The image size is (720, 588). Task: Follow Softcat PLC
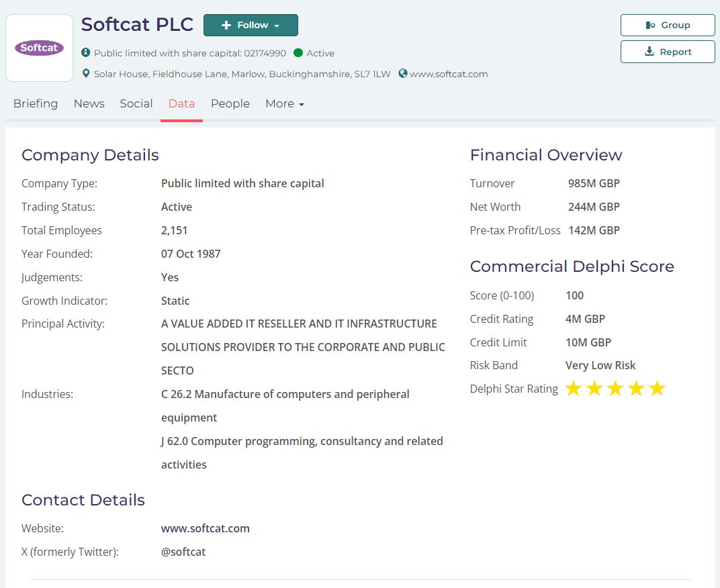point(251,26)
